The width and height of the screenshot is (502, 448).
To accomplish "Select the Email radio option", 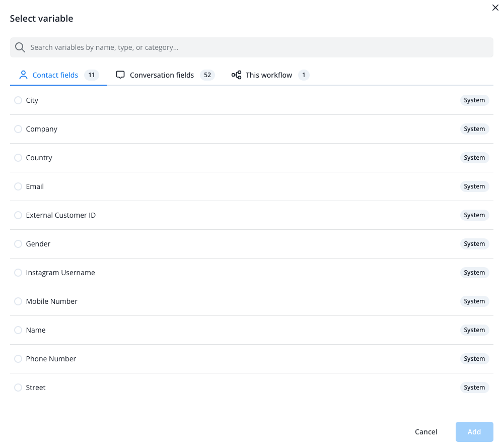I will coord(18,186).
